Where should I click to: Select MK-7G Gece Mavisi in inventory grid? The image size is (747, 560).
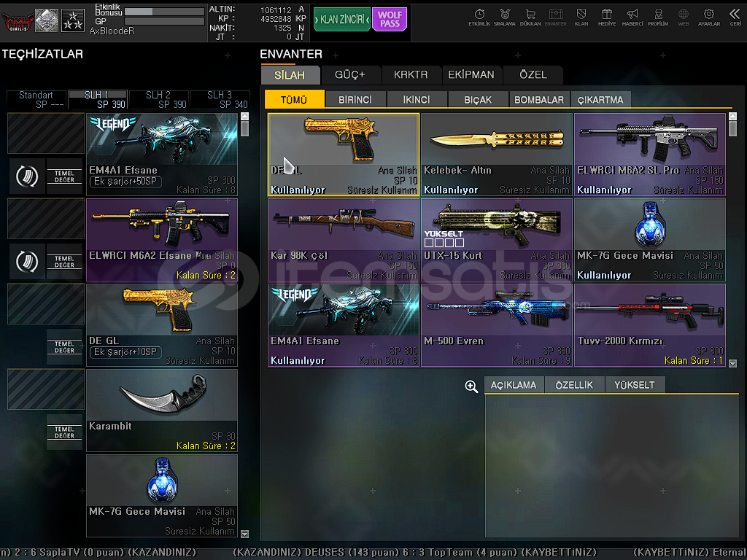[x=650, y=240]
